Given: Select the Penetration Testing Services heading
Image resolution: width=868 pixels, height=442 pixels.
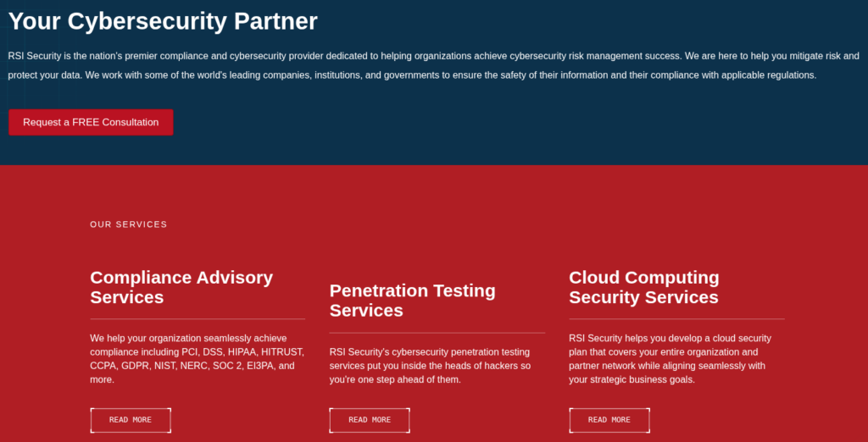Looking at the screenshot, I should click(413, 301).
